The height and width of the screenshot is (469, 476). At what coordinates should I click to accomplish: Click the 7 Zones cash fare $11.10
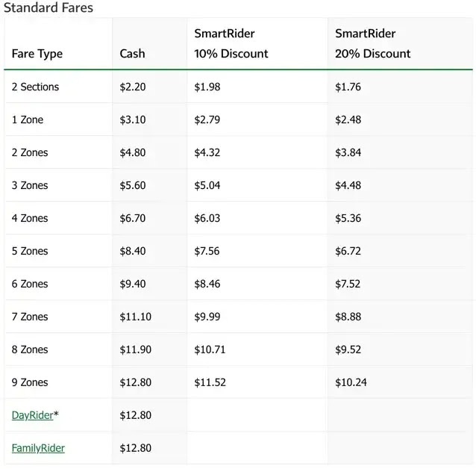[135, 317]
